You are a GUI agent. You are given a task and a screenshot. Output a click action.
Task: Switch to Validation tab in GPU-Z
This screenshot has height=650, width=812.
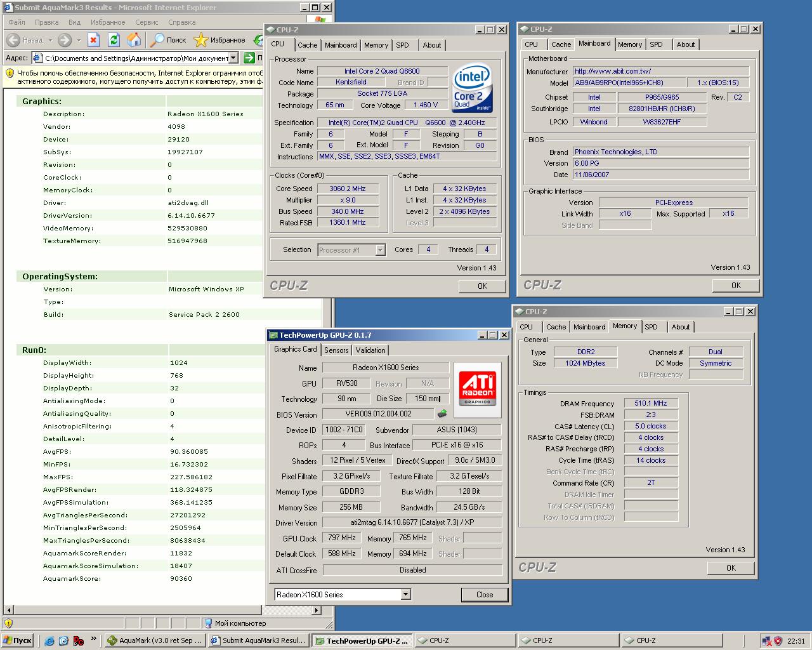pyautogui.click(x=370, y=350)
